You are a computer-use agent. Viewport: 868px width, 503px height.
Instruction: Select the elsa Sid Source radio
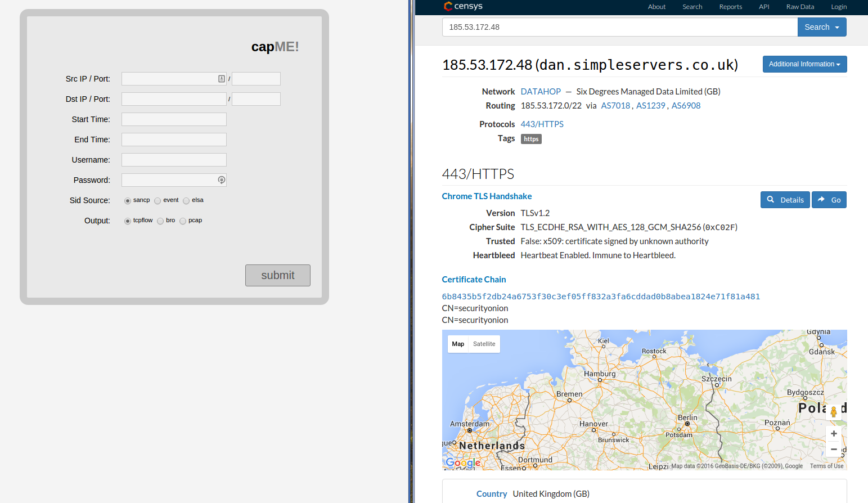pos(186,201)
